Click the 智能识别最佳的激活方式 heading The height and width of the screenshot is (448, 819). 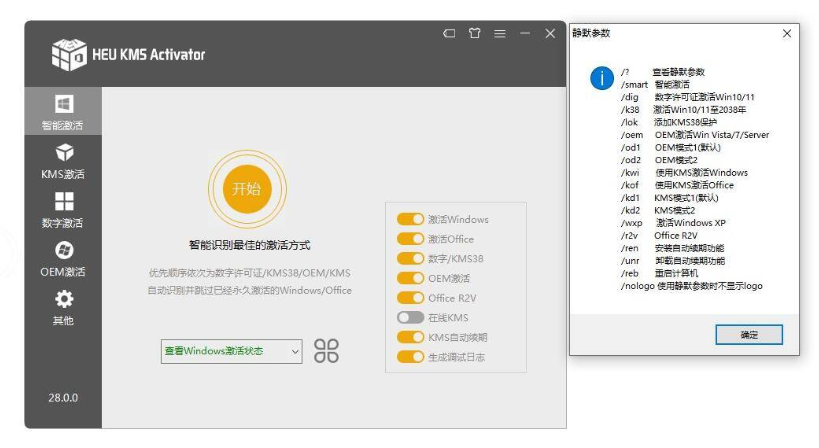coord(250,245)
